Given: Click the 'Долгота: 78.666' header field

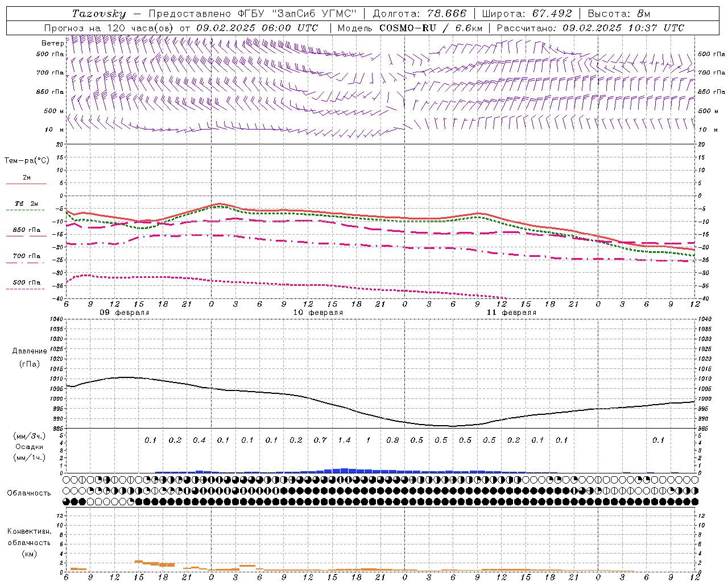Looking at the screenshot, I should 419,14.
